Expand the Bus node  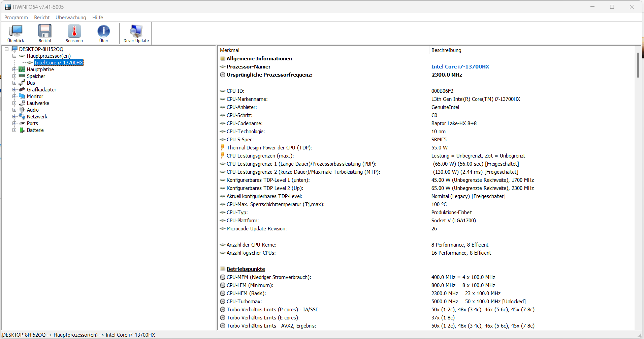(x=14, y=83)
